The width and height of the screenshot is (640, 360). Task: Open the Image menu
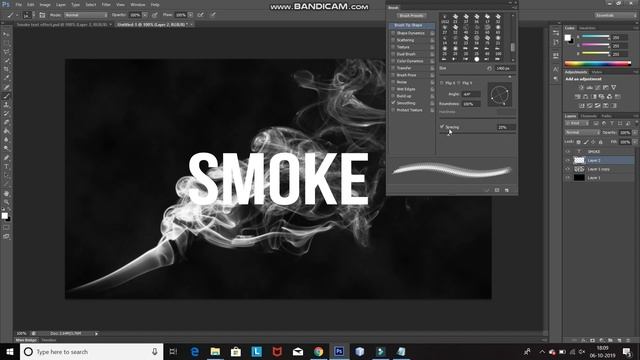coord(45,5)
